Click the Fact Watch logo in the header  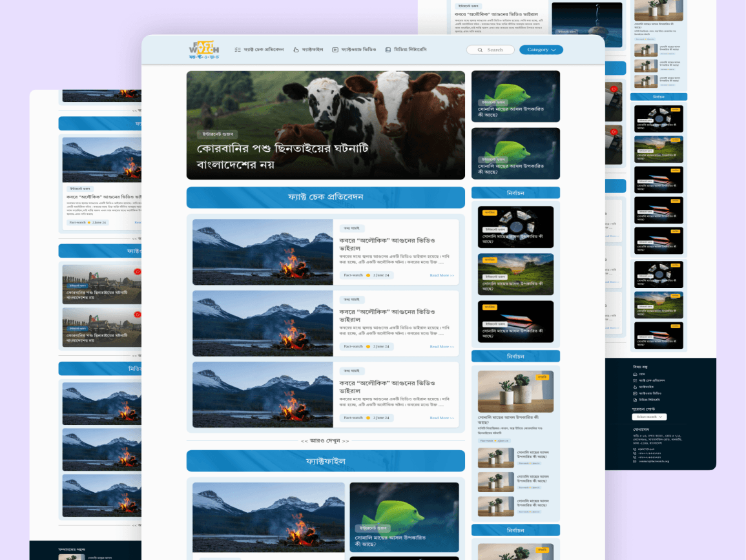point(204,50)
